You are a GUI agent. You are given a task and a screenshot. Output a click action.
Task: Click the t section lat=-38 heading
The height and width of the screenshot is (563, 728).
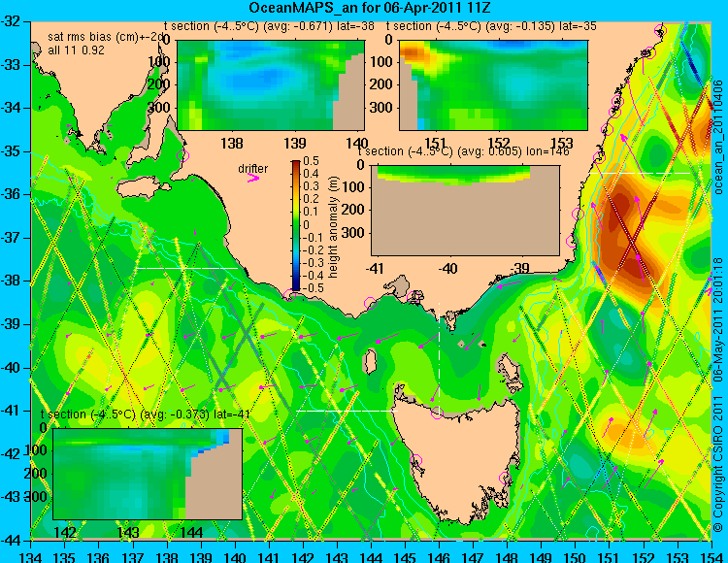point(269,26)
